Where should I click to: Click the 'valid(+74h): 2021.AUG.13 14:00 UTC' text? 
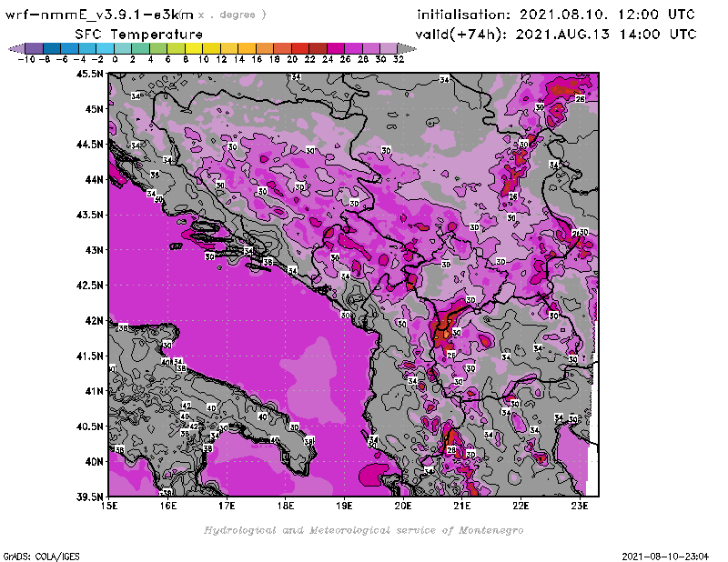click(x=556, y=34)
